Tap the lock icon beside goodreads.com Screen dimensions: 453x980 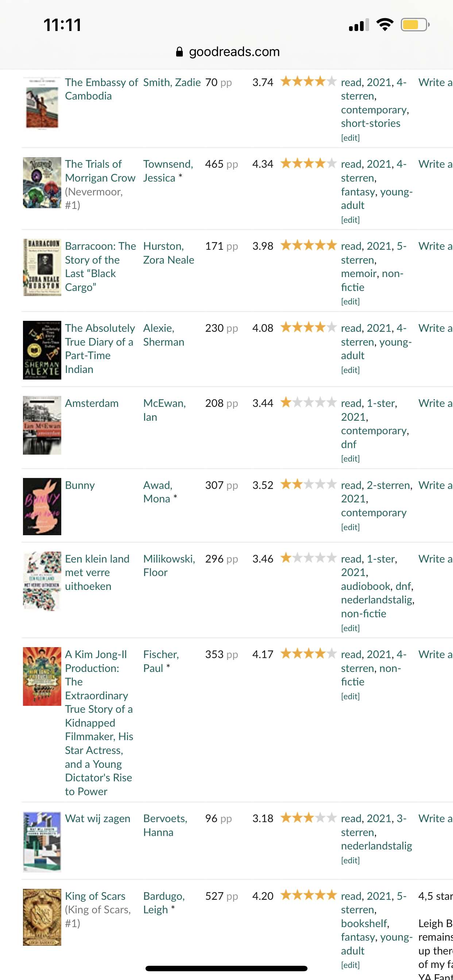(179, 52)
